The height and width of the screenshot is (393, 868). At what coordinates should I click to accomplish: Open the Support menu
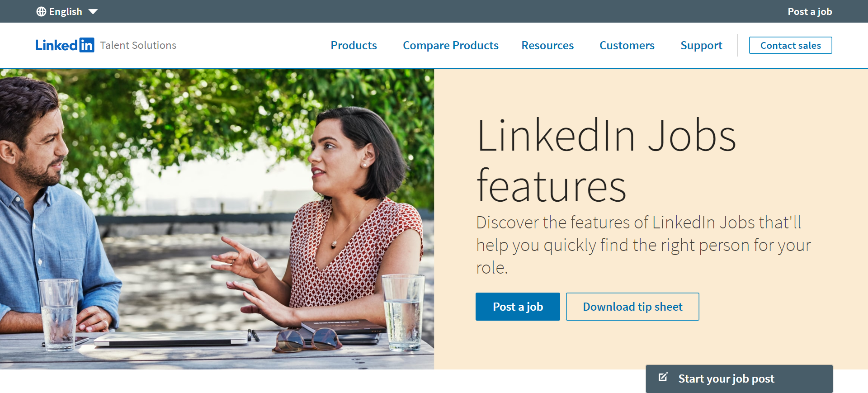[701, 45]
